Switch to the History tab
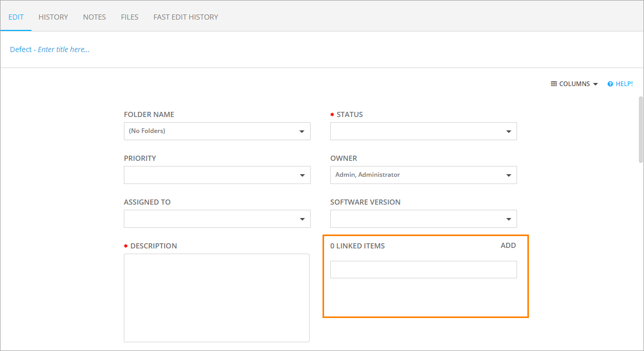This screenshot has width=644, height=351. point(53,17)
